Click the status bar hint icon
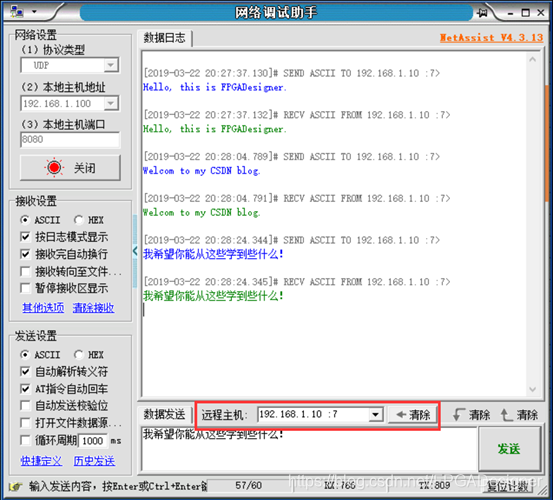 click(15, 487)
